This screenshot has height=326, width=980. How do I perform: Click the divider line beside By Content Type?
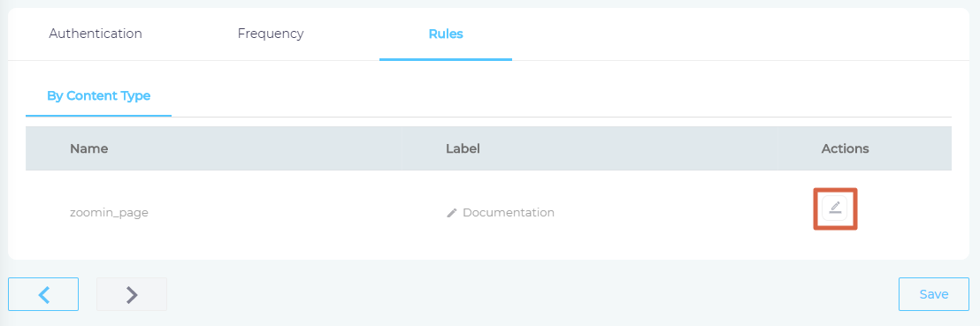click(562, 117)
